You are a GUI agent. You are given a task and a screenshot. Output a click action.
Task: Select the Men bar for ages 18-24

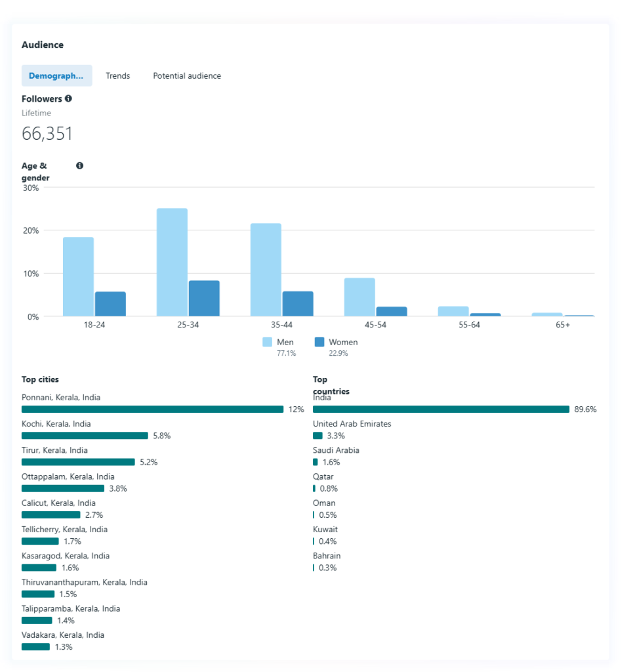78,277
